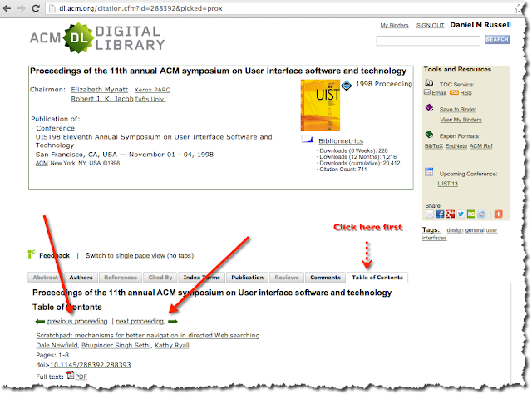Open the Xerox PARC affiliation link
This screenshot has width=532, height=394.
click(152, 90)
